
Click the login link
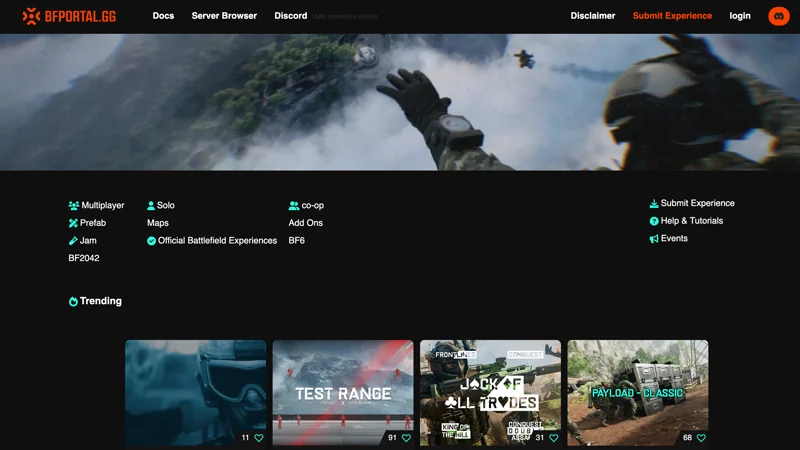pyautogui.click(x=740, y=16)
